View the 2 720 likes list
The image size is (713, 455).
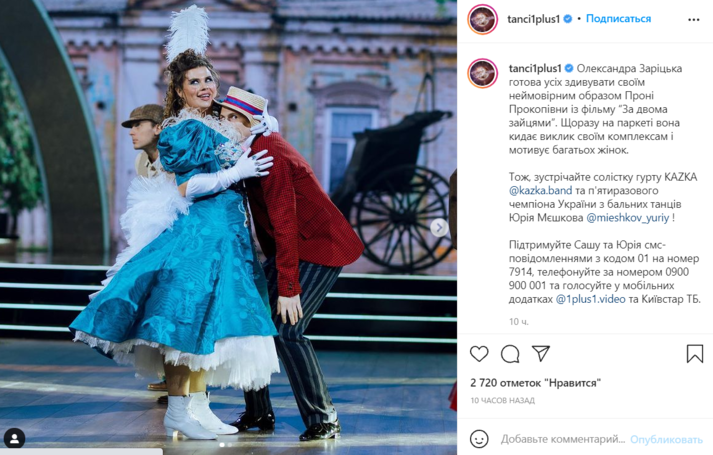(x=536, y=383)
